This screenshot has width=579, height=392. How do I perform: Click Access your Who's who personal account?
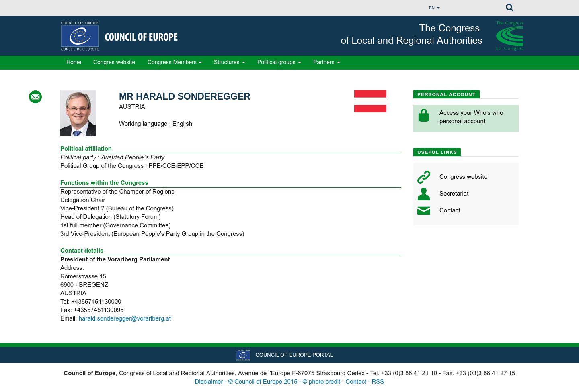pos(471,117)
